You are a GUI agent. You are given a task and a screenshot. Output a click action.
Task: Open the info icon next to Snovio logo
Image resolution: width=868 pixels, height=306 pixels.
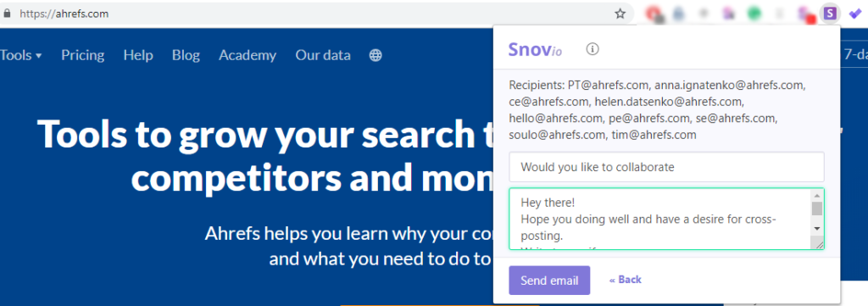click(593, 49)
